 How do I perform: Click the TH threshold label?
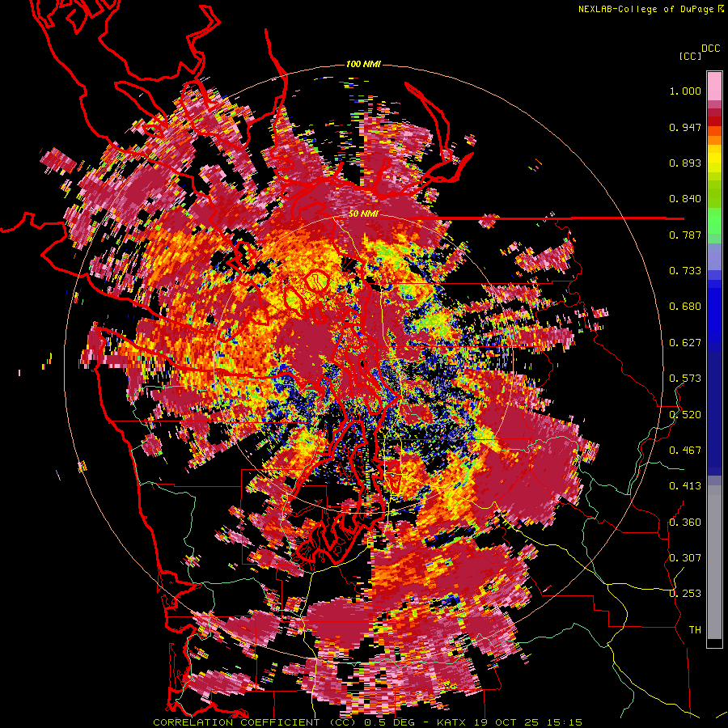click(695, 630)
